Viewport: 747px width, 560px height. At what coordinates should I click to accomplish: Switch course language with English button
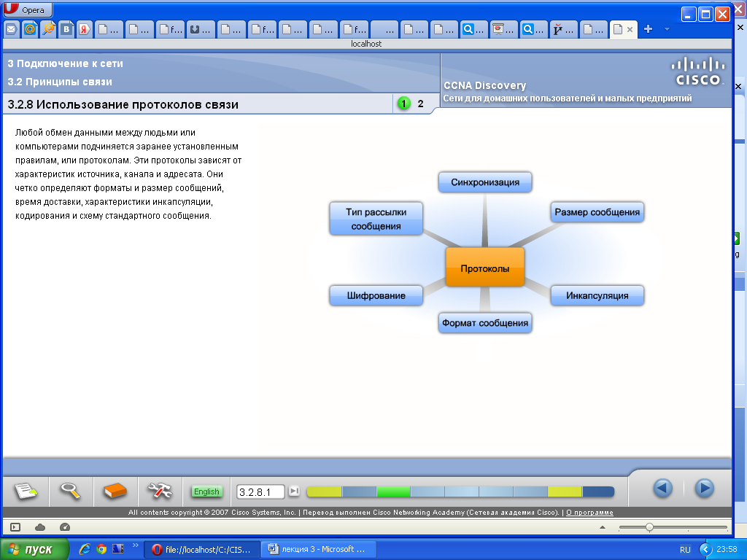(x=206, y=491)
